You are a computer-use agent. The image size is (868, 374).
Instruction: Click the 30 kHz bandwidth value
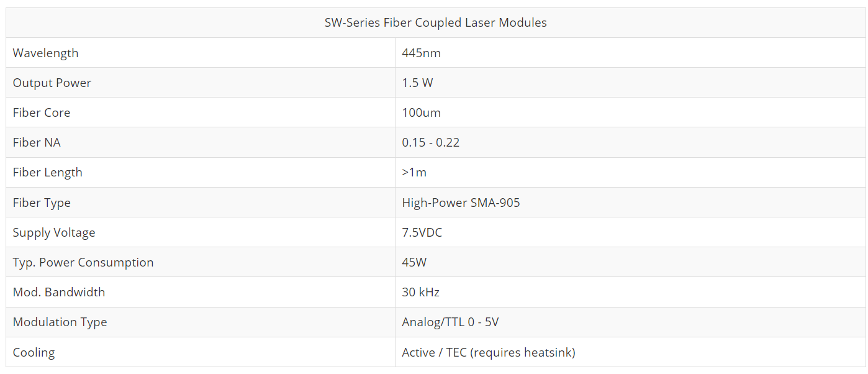coord(420,292)
